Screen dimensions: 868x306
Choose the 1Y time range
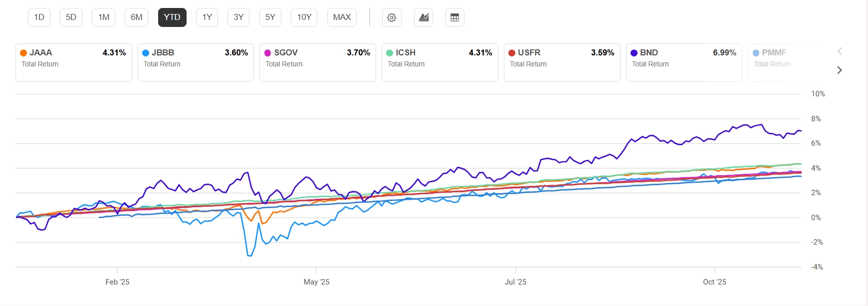click(x=207, y=17)
